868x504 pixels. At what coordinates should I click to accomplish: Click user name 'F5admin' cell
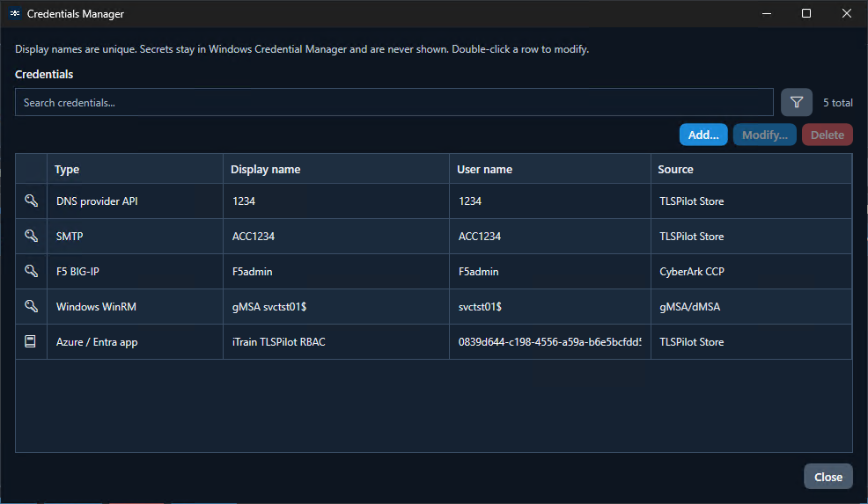549,272
